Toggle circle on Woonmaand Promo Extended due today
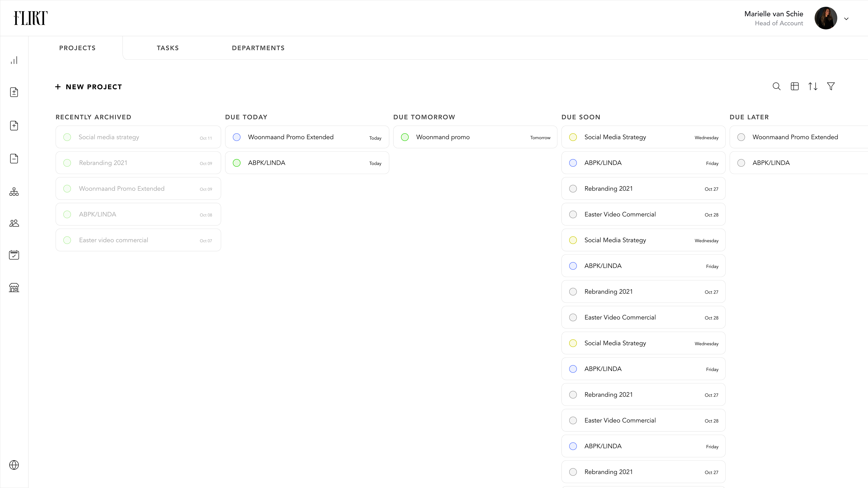The image size is (868, 488). (x=237, y=137)
